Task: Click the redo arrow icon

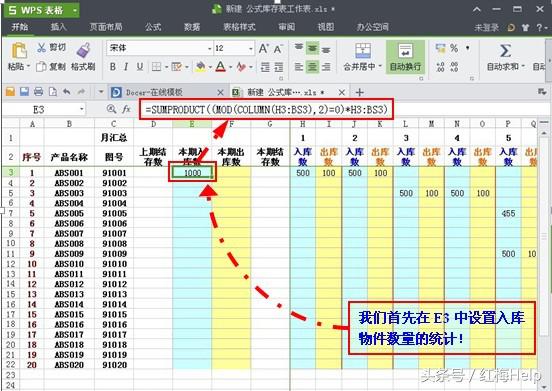Action: [x=81, y=92]
